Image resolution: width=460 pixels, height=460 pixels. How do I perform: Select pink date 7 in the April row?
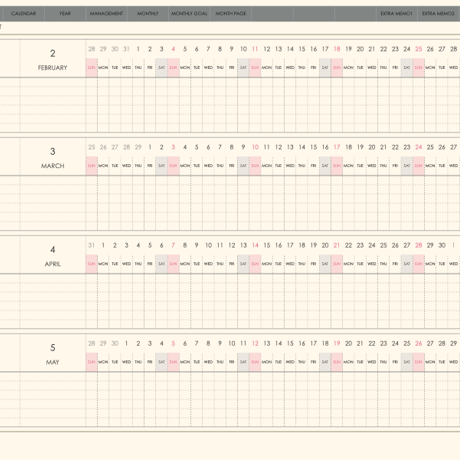pos(173,245)
